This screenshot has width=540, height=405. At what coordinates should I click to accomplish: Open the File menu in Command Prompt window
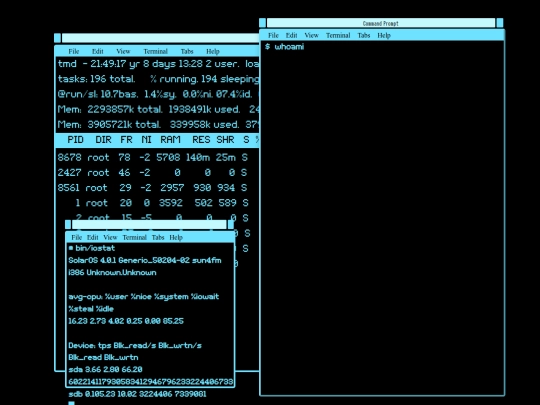273,35
